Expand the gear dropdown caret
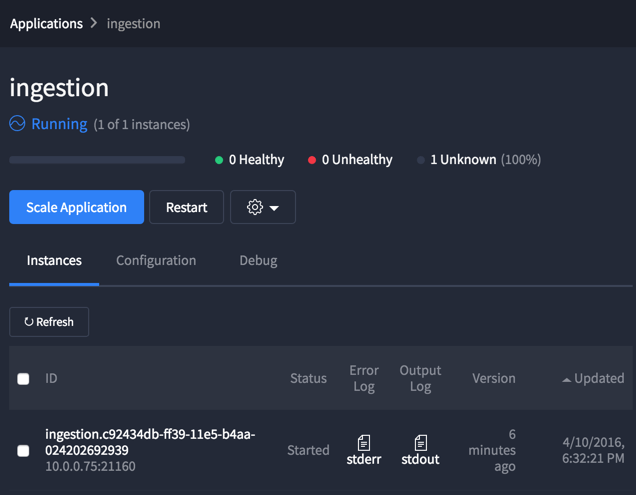The image size is (636, 495). coord(274,208)
